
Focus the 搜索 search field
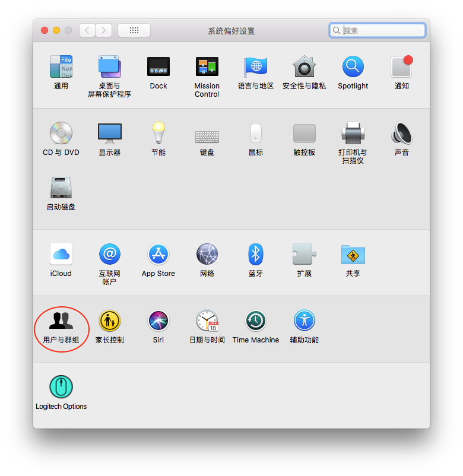click(x=377, y=30)
